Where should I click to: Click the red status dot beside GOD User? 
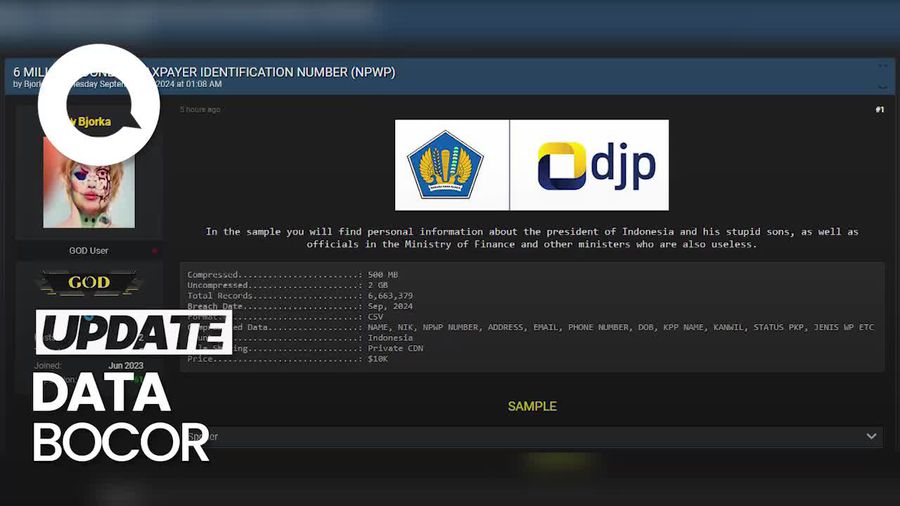(x=154, y=251)
